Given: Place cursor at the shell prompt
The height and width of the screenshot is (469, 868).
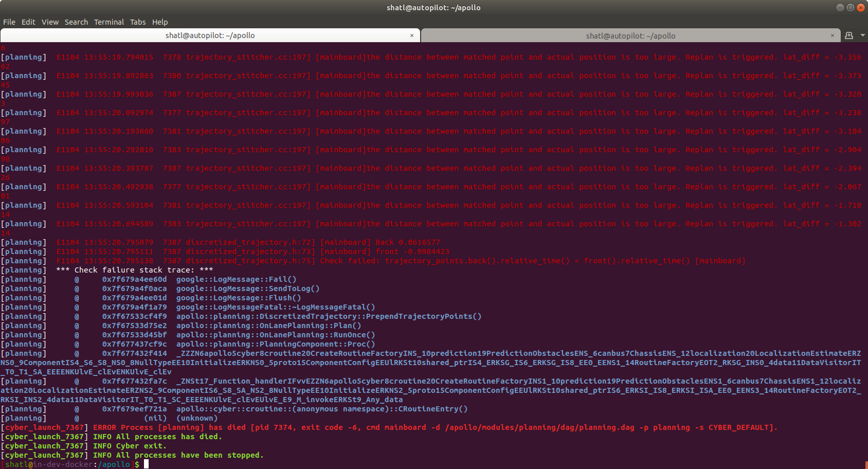Looking at the screenshot, I should click(x=146, y=464).
